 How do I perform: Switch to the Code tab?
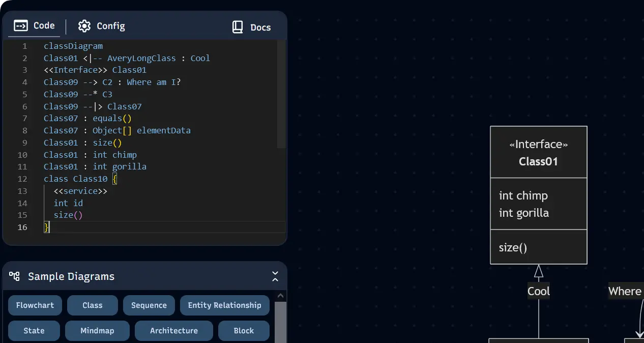coord(35,26)
